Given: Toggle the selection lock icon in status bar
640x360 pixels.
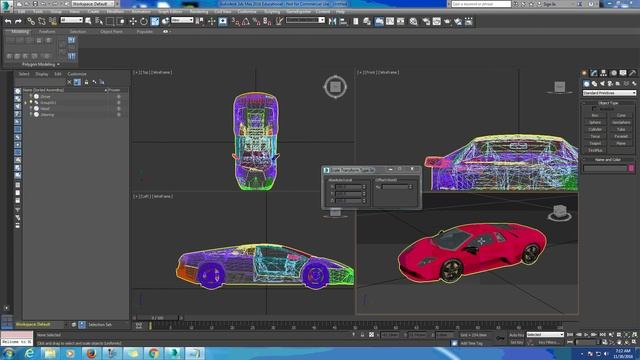Looking at the screenshot, I should [x=362, y=335].
